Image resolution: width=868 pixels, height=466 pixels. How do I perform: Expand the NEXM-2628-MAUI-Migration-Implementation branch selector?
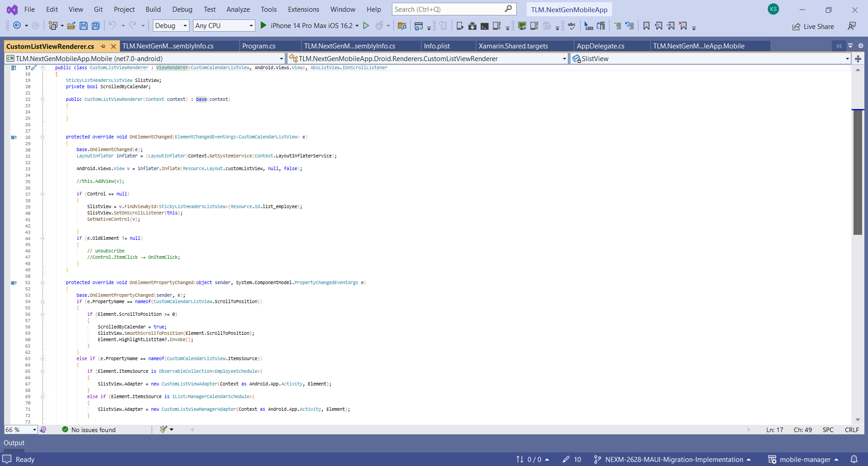click(669, 459)
